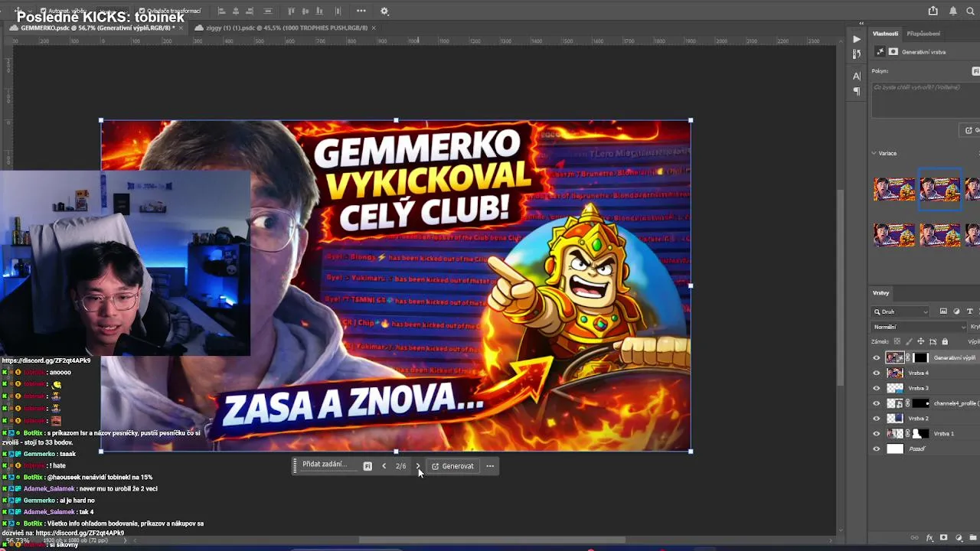The width and height of the screenshot is (980, 551).
Task: Click the Přidat zadání prompt field
Action: click(x=328, y=465)
